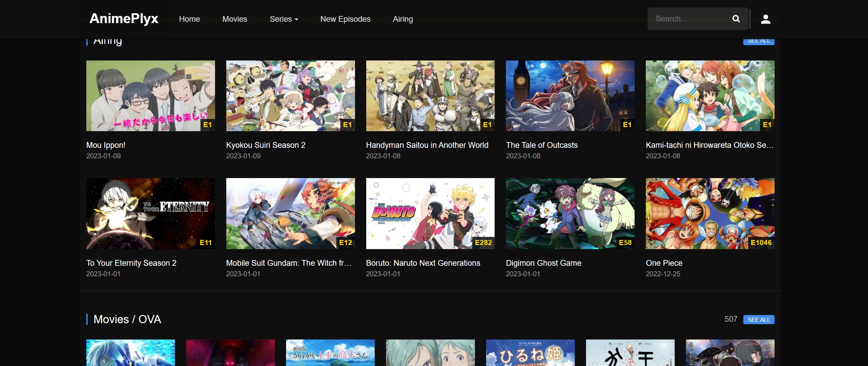Open Kami-tachi ni Hirowareta Otoko thumbnail
868x366 pixels.
(x=710, y=96)
